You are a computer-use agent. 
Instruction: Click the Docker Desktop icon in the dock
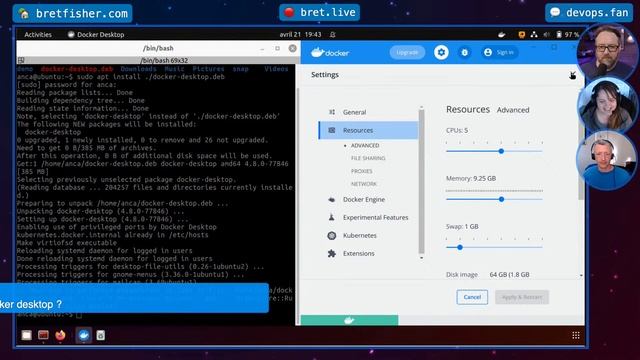tap(84, 335)
